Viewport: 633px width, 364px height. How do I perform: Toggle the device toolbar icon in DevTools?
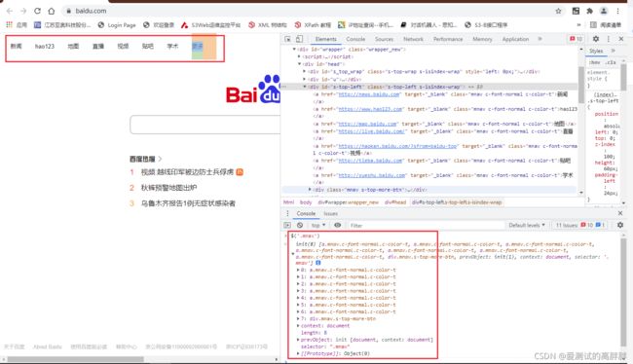tap(299, 39)
